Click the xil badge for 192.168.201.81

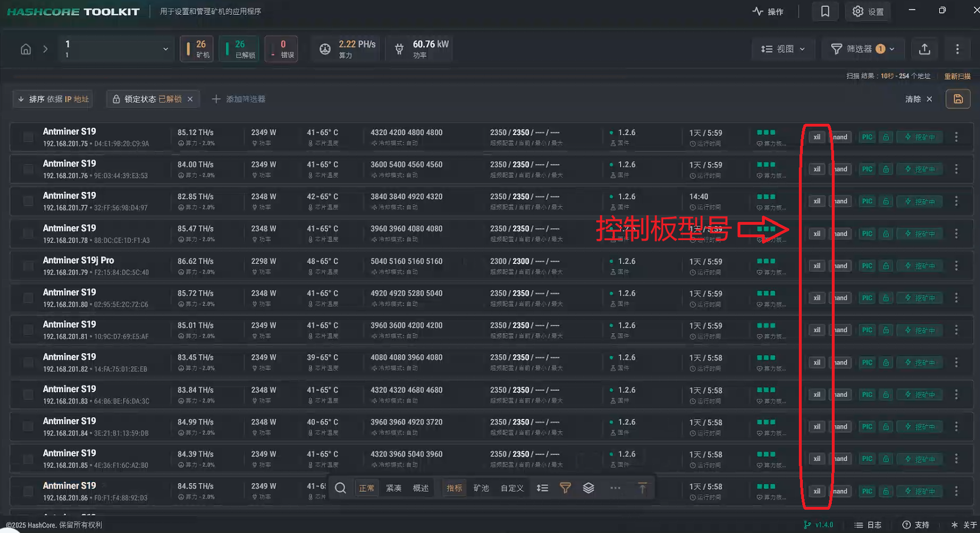(x=816, y=330)
